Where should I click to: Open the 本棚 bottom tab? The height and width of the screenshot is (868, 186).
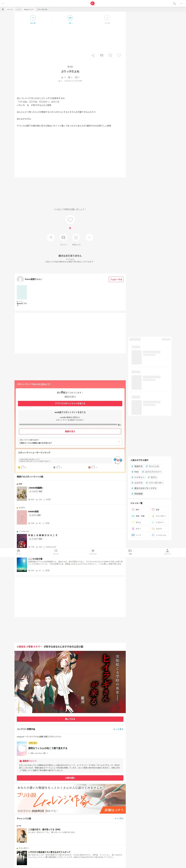coord(130,552)
